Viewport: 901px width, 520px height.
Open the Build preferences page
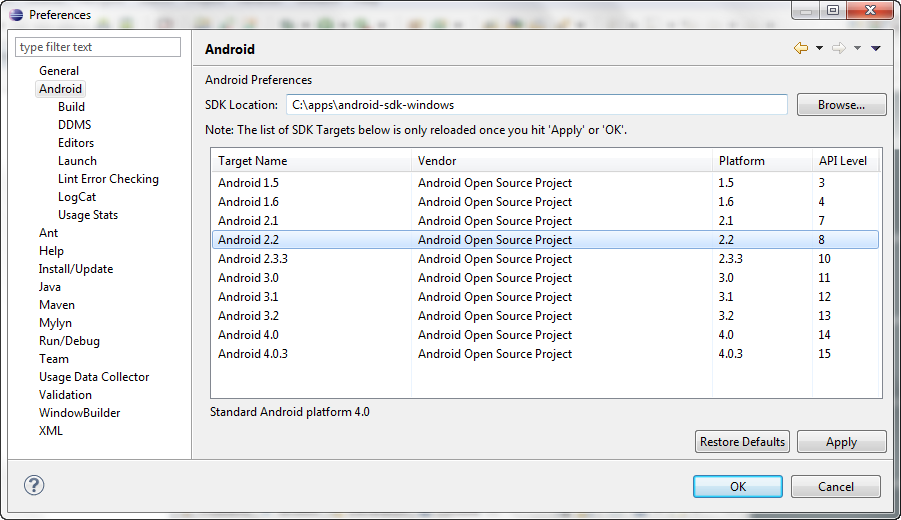tap(71, 107)
